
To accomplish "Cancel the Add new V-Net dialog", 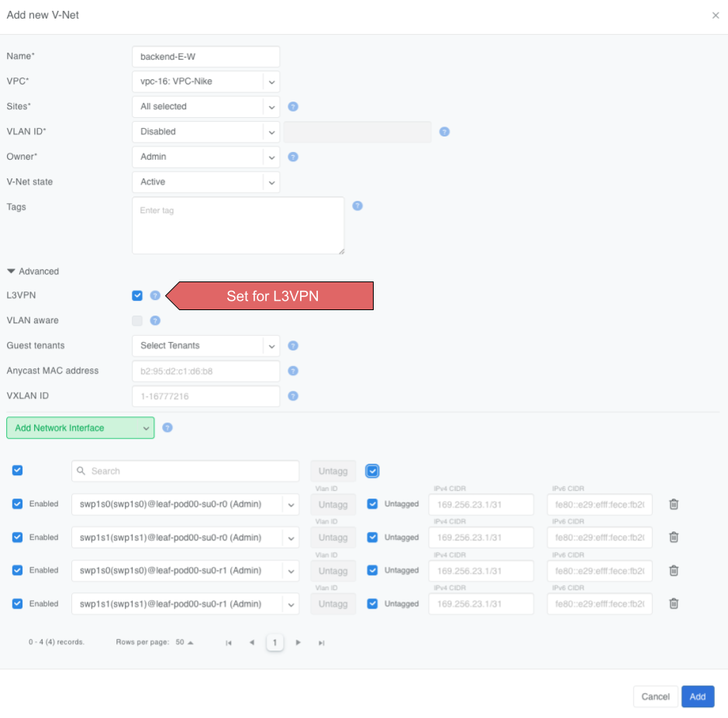I will pos(655,696).
